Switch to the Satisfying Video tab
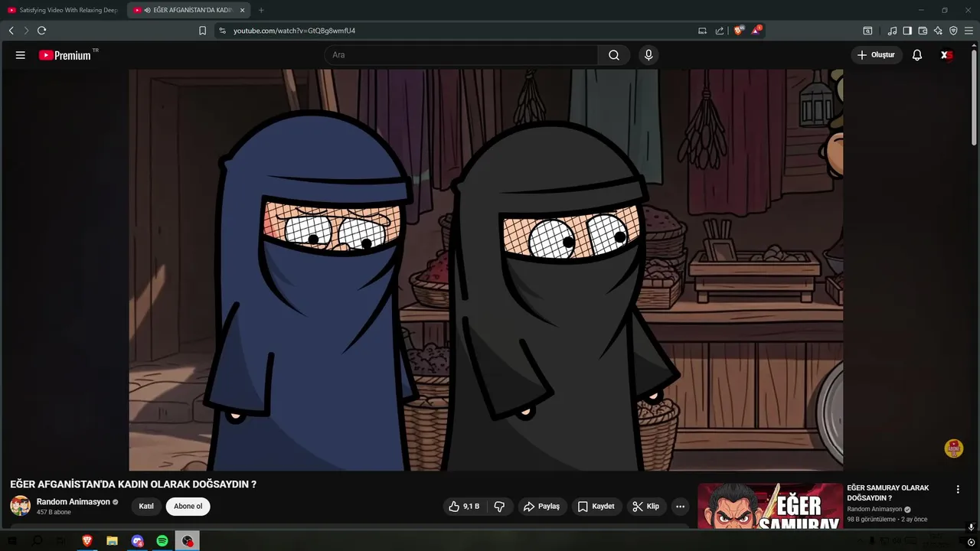This screenshot has height=551, width=980. tap(63, 10)
